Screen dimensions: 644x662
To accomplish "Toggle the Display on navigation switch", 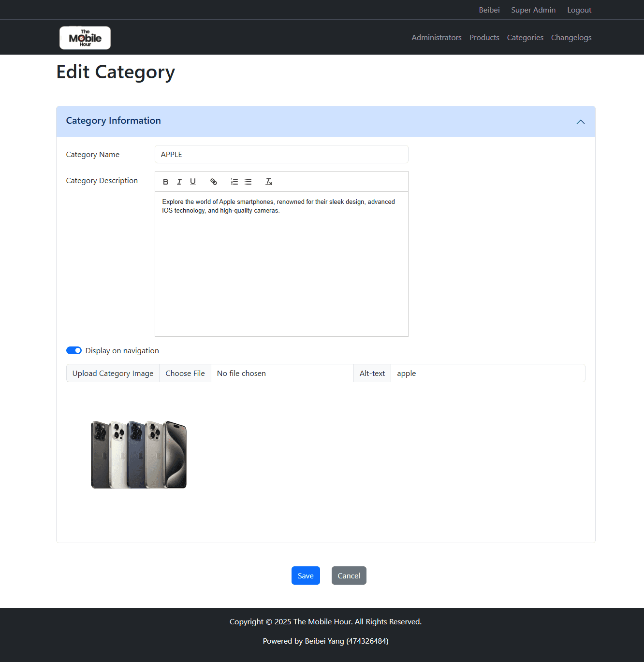I will pyautogui.click(x=74, y=350).
